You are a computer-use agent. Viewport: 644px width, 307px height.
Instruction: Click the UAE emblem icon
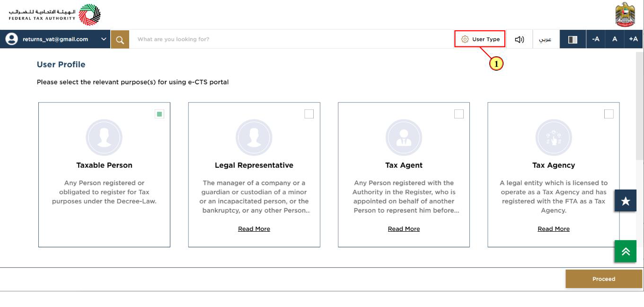[626, 15]
